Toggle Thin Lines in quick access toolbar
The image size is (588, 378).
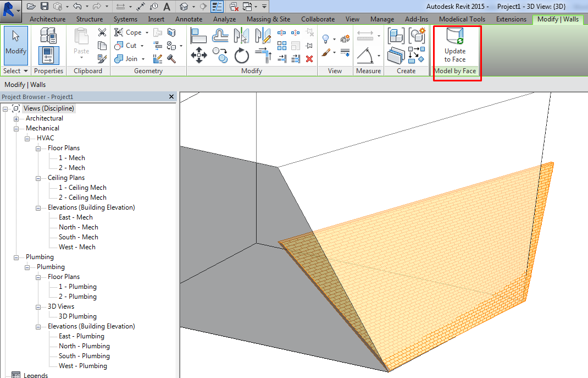coord(217,7)
